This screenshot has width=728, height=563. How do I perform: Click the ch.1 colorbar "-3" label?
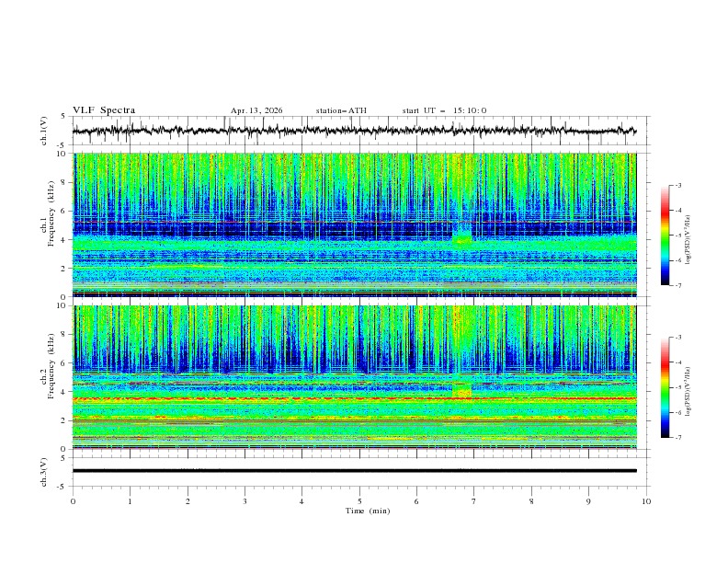coord(677,185)
